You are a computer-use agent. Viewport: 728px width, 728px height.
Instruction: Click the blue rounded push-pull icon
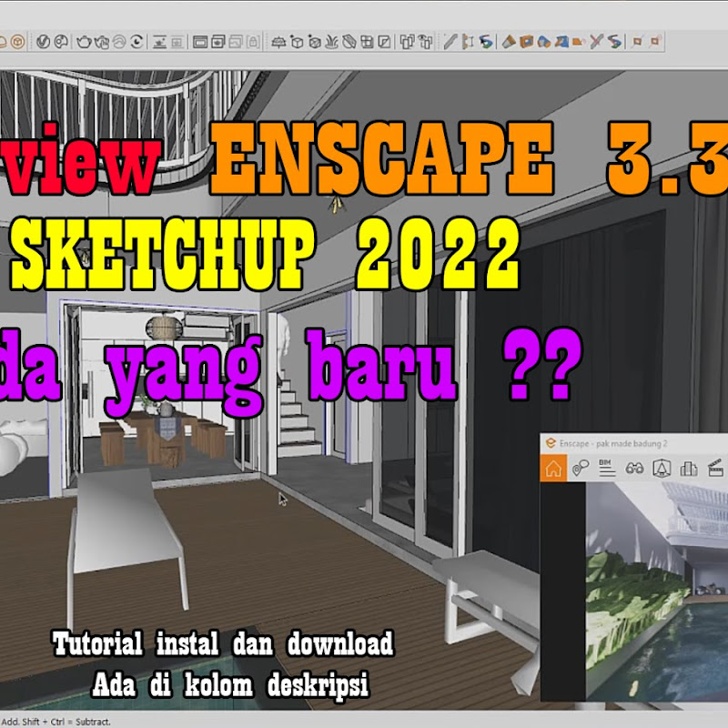point(544,42)
